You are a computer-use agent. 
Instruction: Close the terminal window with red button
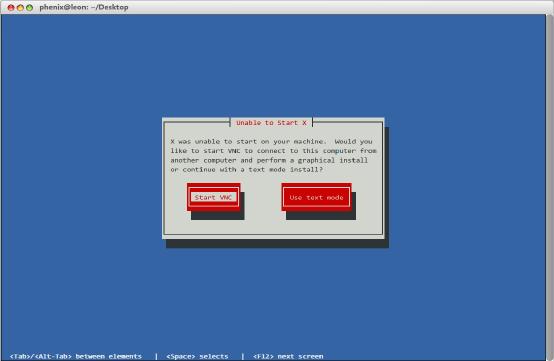pos(11,7)
